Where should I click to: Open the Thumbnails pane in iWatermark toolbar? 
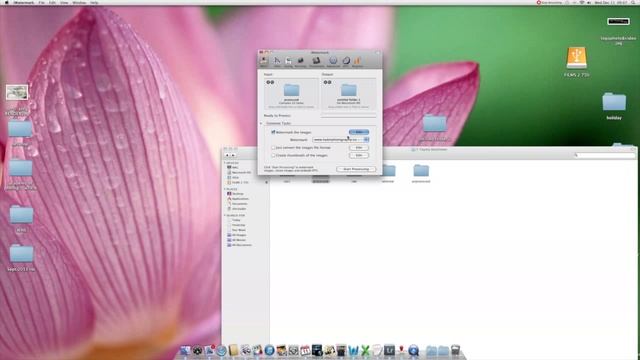point(316,61)
